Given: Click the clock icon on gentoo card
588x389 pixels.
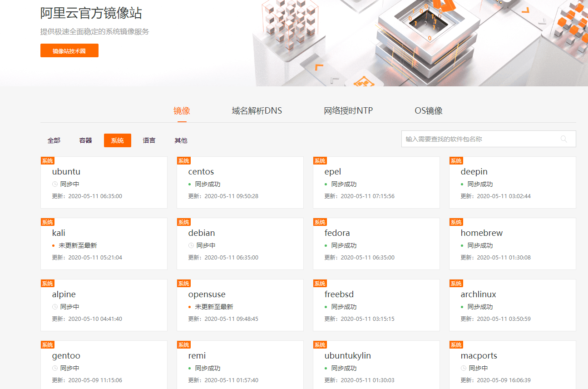Looking at the screenshot, I should (55, 368).
